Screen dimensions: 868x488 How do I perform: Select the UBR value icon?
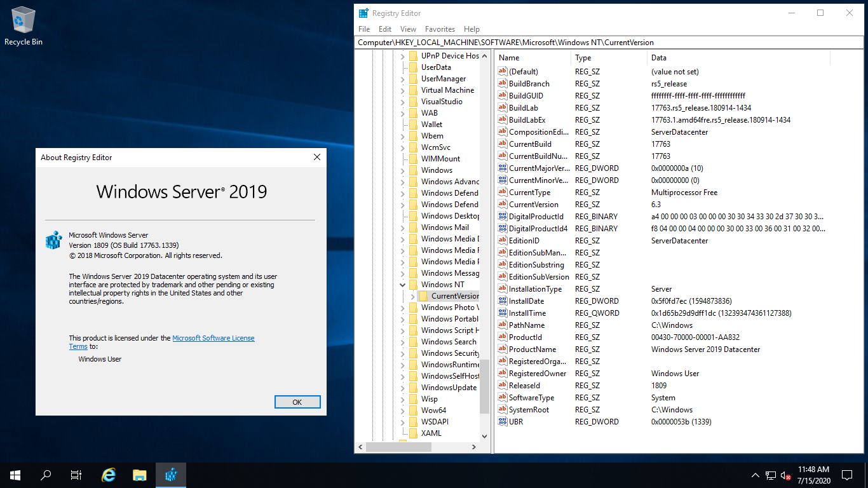click(x=503, y=422)
